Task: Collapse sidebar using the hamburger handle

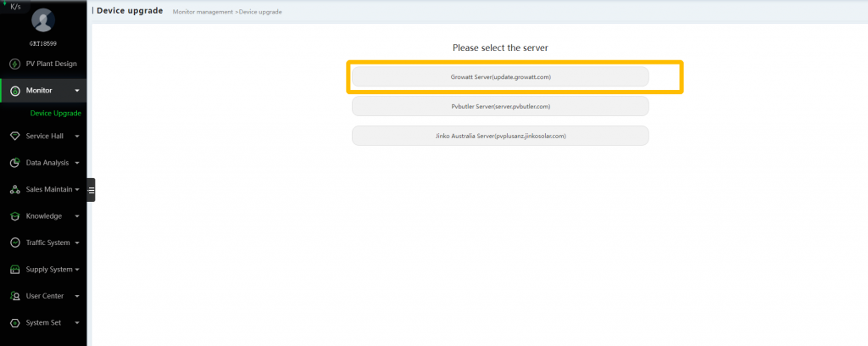Action: (x=92, y=190)
